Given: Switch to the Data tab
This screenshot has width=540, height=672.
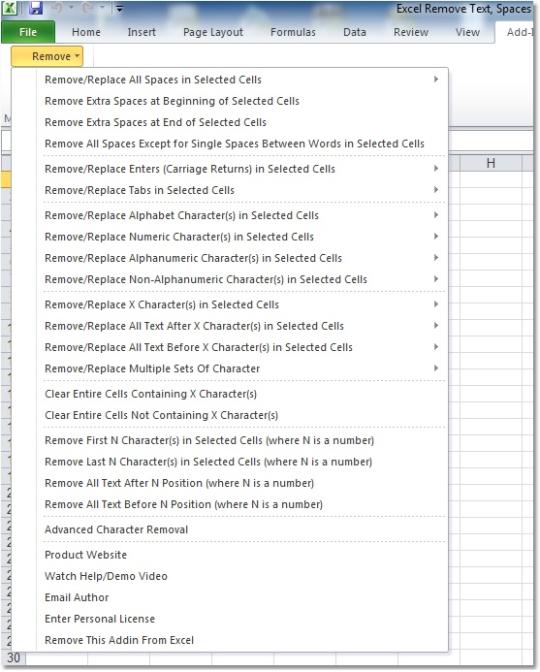Looking at the screenshot, I should [354, 32].
